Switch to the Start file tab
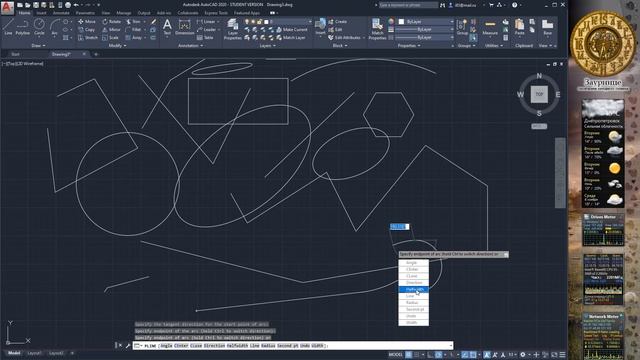This screenshot has width=640, height=360. tap(16, 54)
